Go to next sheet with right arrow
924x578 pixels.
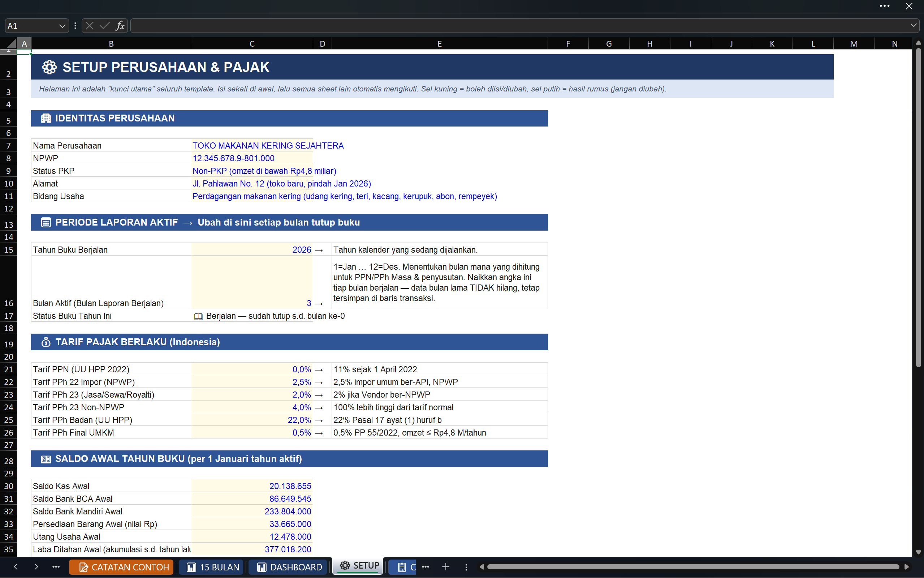pyautogui.click(x=36, y=566)
